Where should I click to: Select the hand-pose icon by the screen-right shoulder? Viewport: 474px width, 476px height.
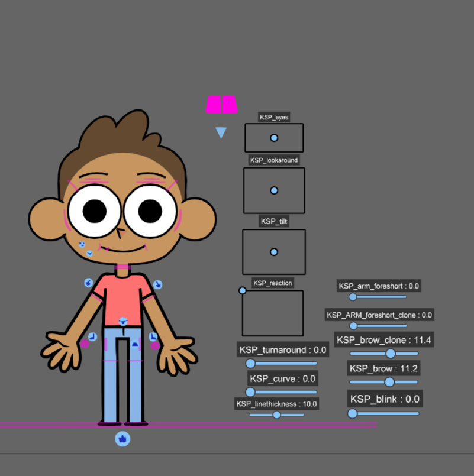[x=157, y=284]
